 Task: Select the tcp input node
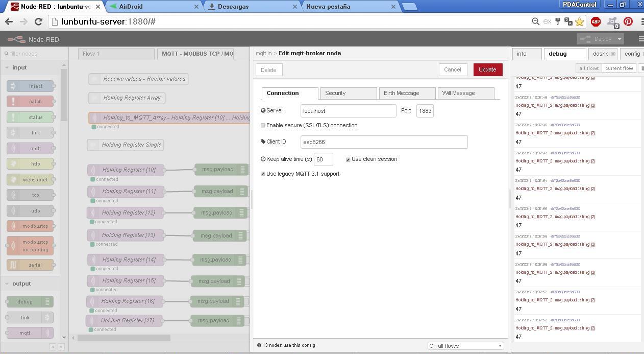pos(31,195)
